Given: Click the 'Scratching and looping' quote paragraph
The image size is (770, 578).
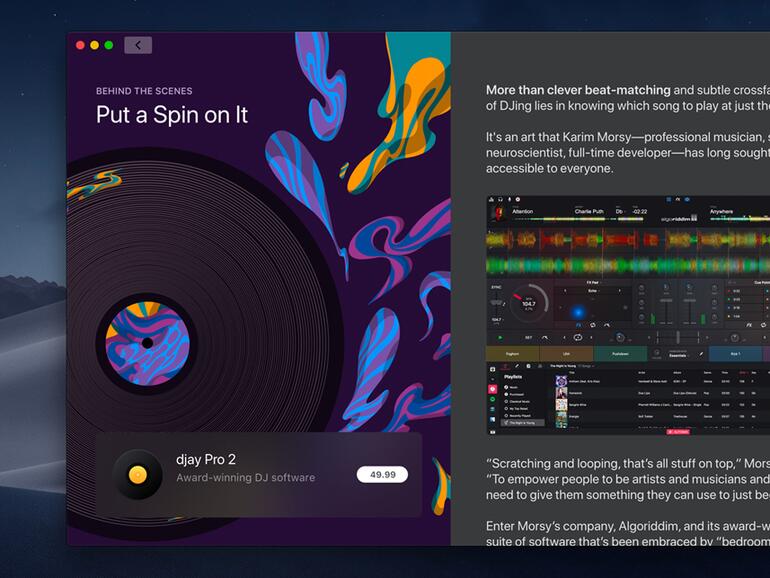Looking at the screenshot, I should [628, 479].
